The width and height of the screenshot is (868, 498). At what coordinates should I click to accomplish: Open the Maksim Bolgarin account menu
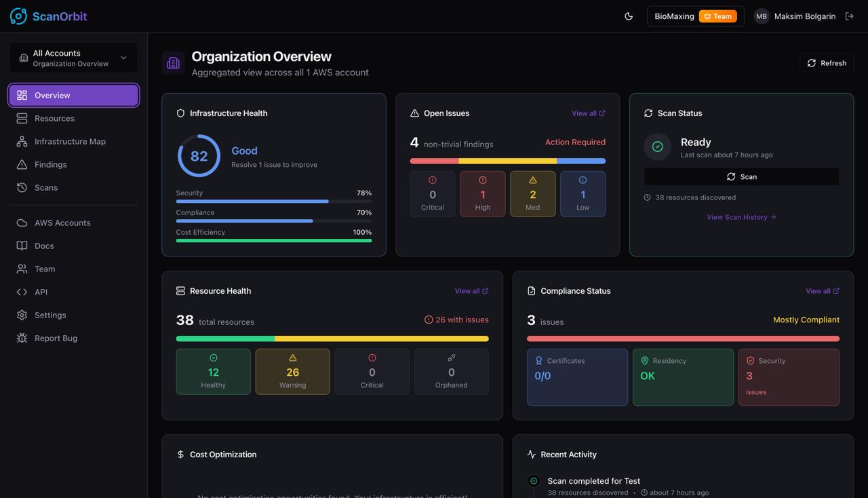click(x=800, y=16)
